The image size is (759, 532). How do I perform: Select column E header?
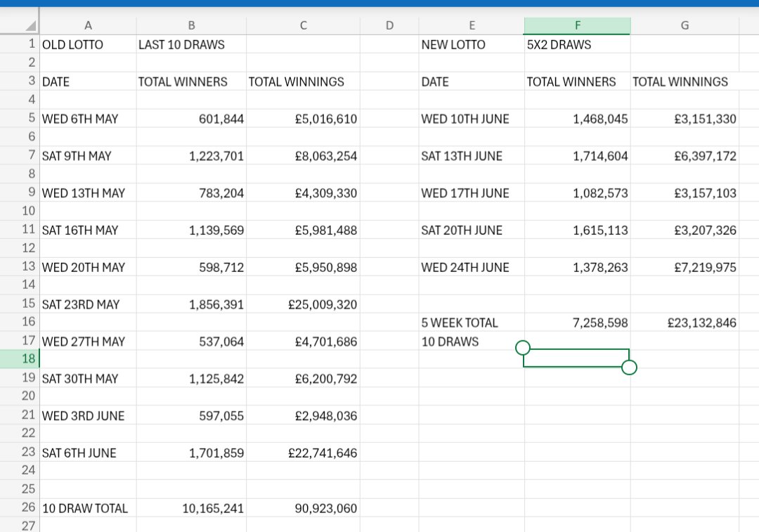tap(472, 26)
